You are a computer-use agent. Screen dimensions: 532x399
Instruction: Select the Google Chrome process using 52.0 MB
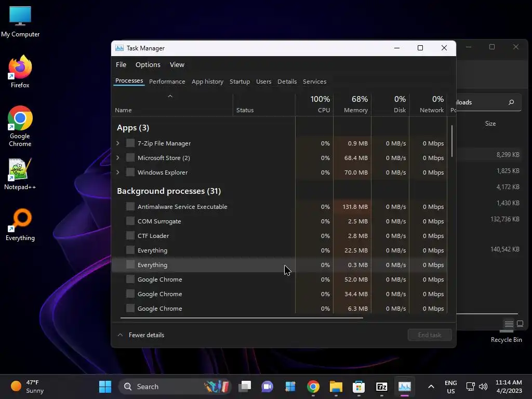[x=279, y=280]
